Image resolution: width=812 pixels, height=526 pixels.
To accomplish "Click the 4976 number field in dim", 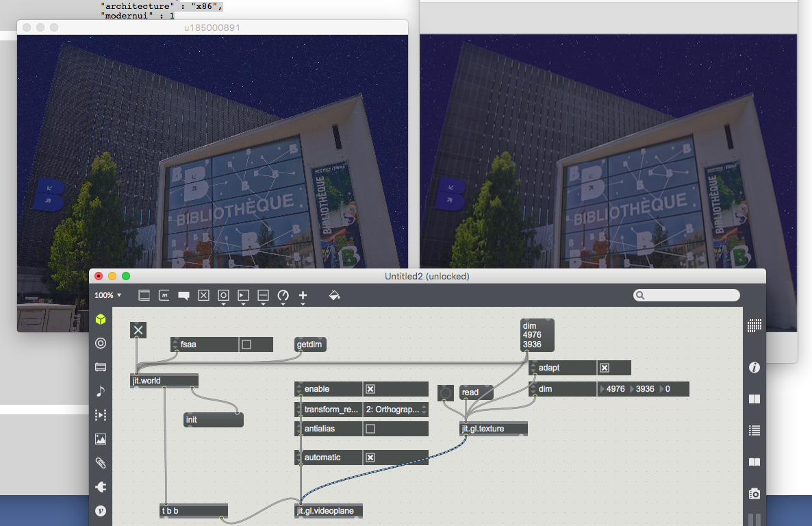I will [616, 389].
